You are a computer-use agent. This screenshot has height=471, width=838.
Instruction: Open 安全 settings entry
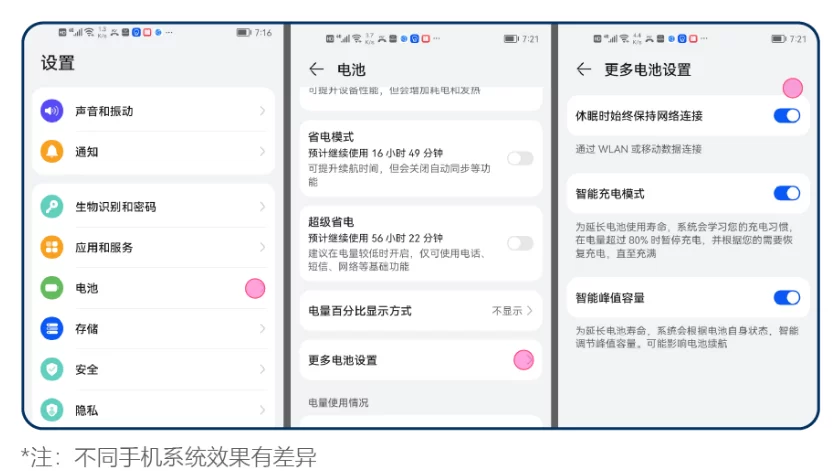click(153, 369)
